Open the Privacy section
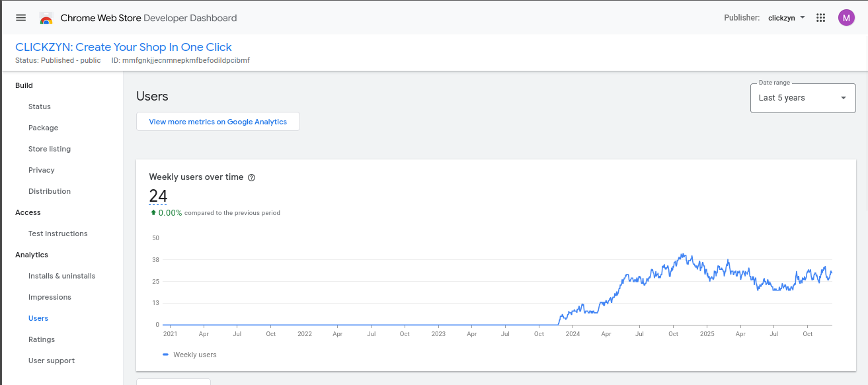This screenshot has height=385, width=868. pos(41,170)
